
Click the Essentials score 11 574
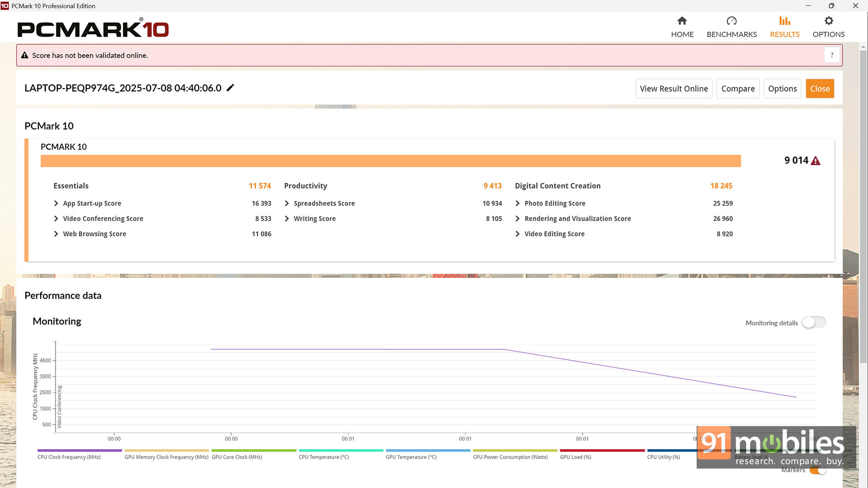tap(259, 186)
